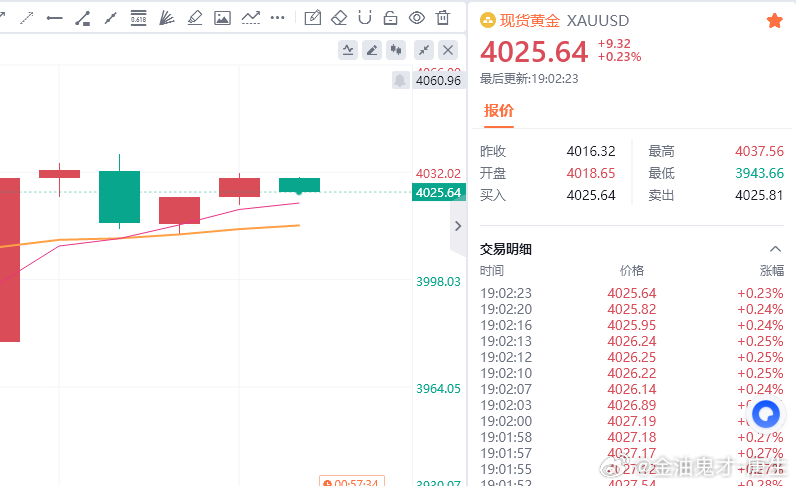Click the 最低 value 3943.66
This screenshot has width=796, height=486.
coord(759,173)
